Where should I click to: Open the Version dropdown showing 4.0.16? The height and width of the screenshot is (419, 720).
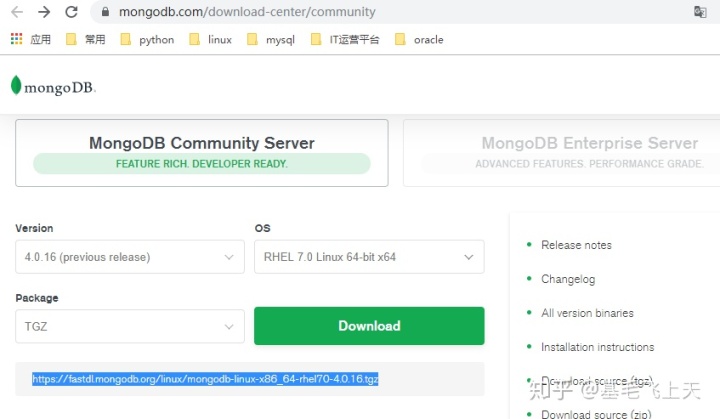coord(130,257)
